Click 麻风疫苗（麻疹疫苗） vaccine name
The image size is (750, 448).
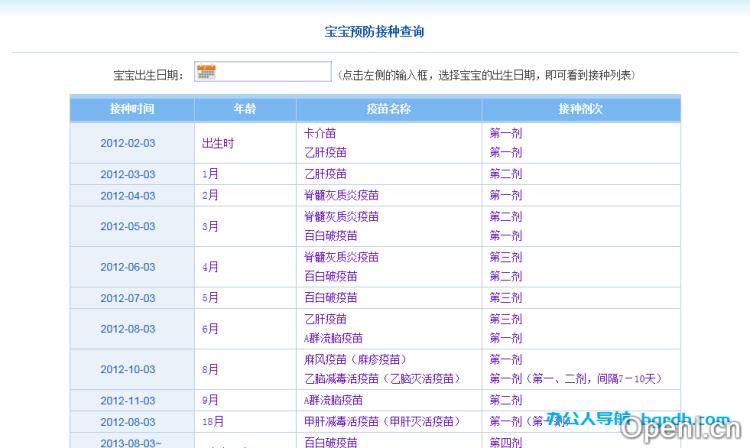pyautogui.click(x=355, y=359)
